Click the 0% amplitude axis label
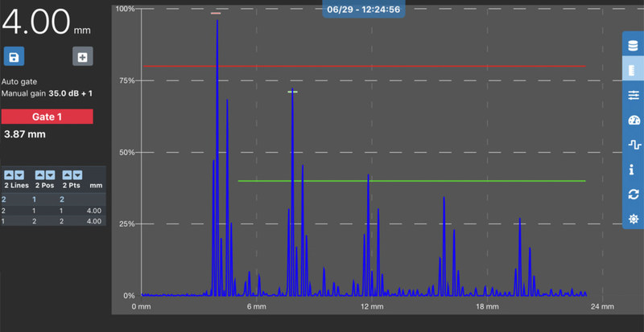Screen dimensions: 644x332 [129, 296]
